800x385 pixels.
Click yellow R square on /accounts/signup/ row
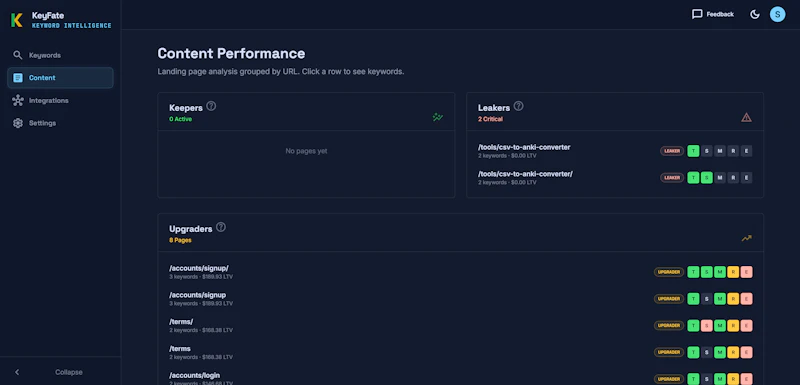733,272
